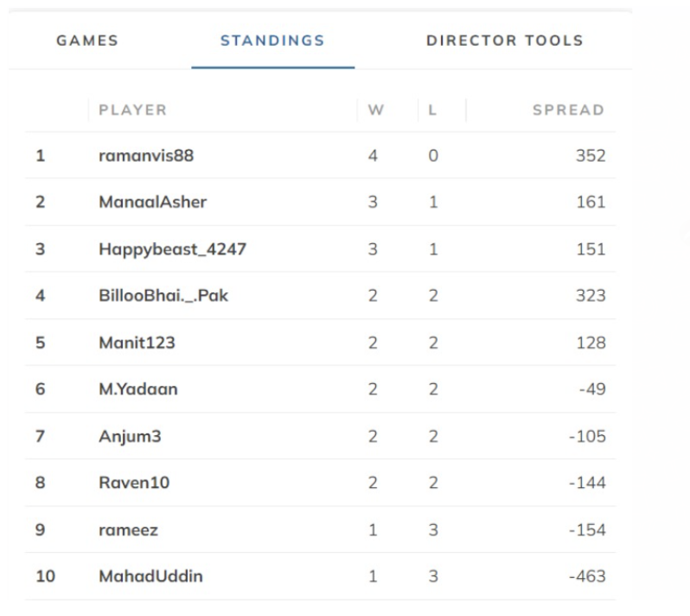The height and width of the screenshot is (616, 690).
Task: Open rameez player row
Action: tap(128, 529)
